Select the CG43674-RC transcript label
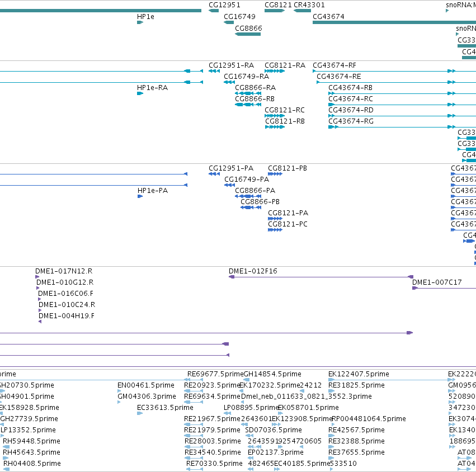The height and width of the screenshot is (472, 476). 351,99
